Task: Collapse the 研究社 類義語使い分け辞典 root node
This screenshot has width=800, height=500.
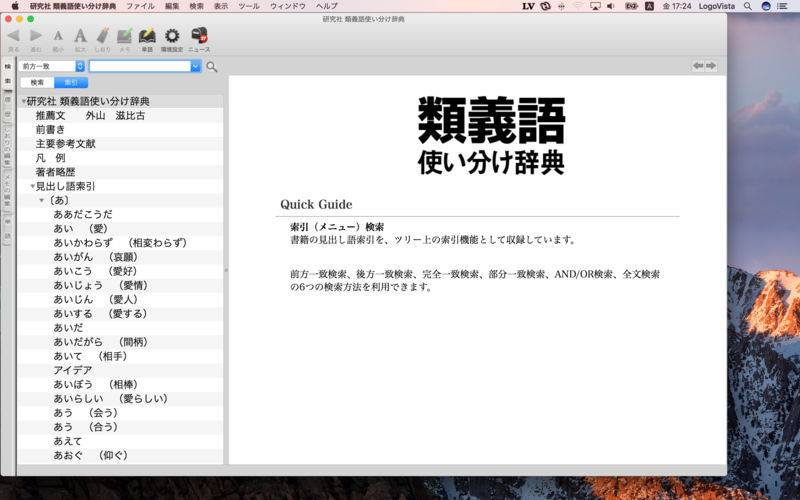Action: click(x=23, y=102)
